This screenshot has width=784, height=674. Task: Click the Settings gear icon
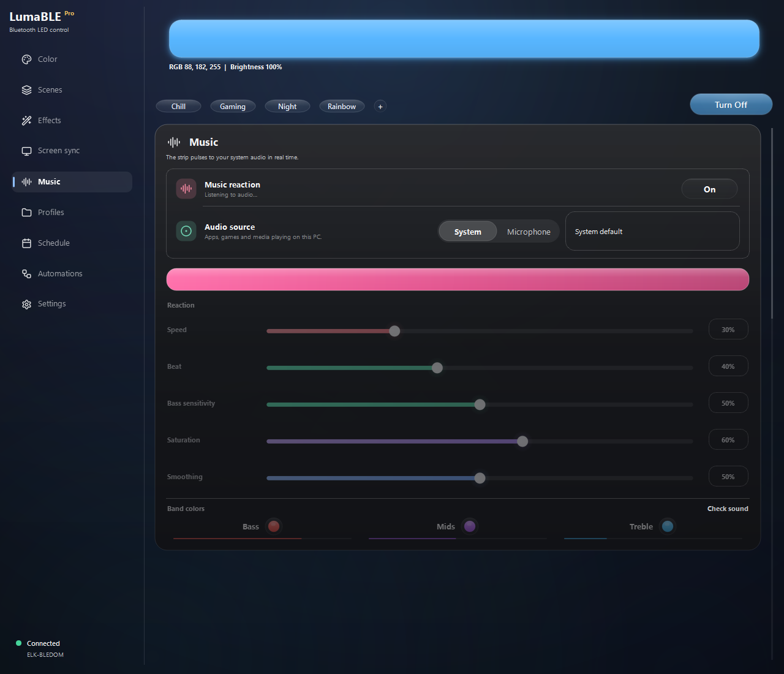(26, 304)
